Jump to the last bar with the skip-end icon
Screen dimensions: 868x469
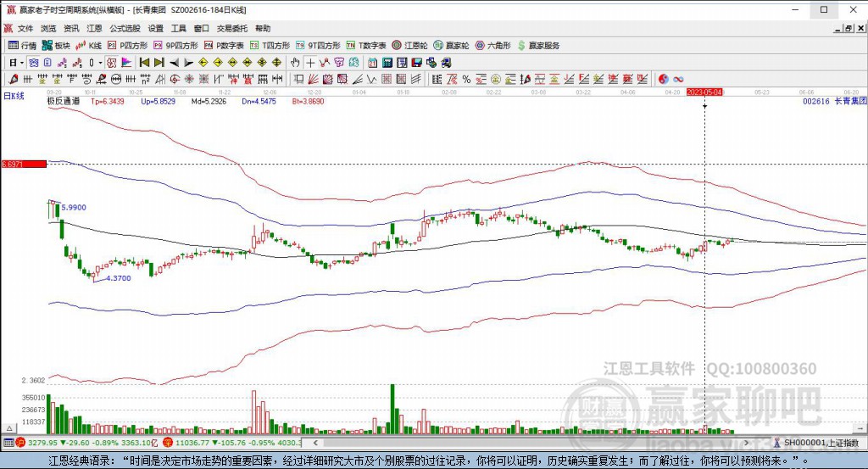[159, 63]
